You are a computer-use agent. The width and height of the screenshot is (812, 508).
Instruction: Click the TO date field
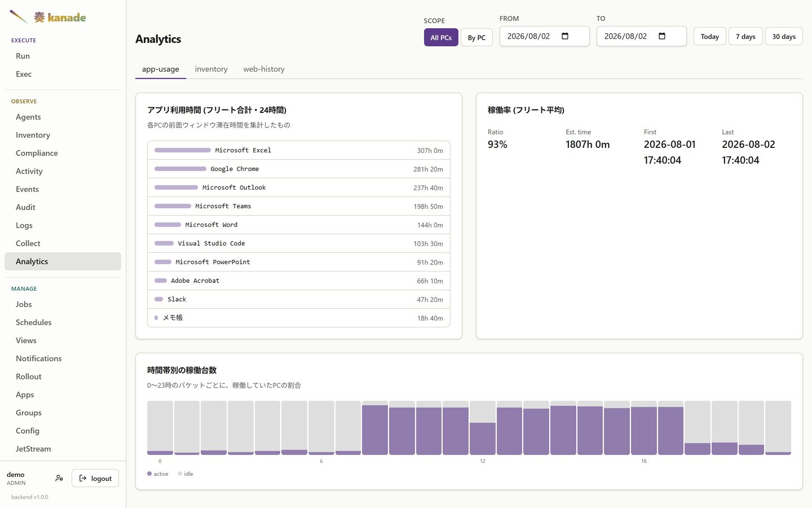click(642, 36)
